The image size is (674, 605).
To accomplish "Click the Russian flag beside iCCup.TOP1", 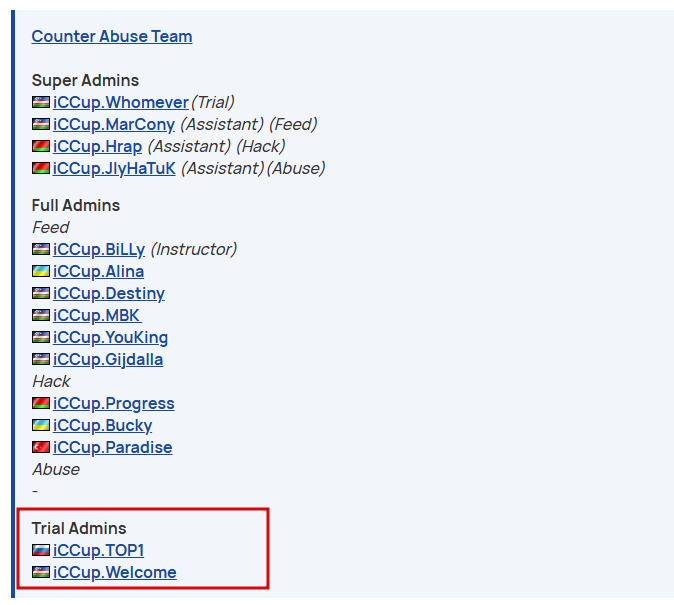I will click(41, 550).
